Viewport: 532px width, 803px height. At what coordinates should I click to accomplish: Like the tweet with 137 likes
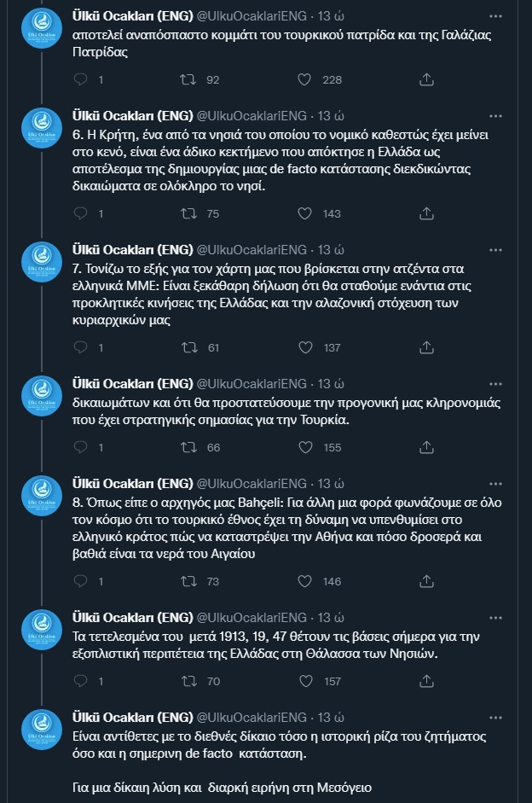(x=304, y=347)
